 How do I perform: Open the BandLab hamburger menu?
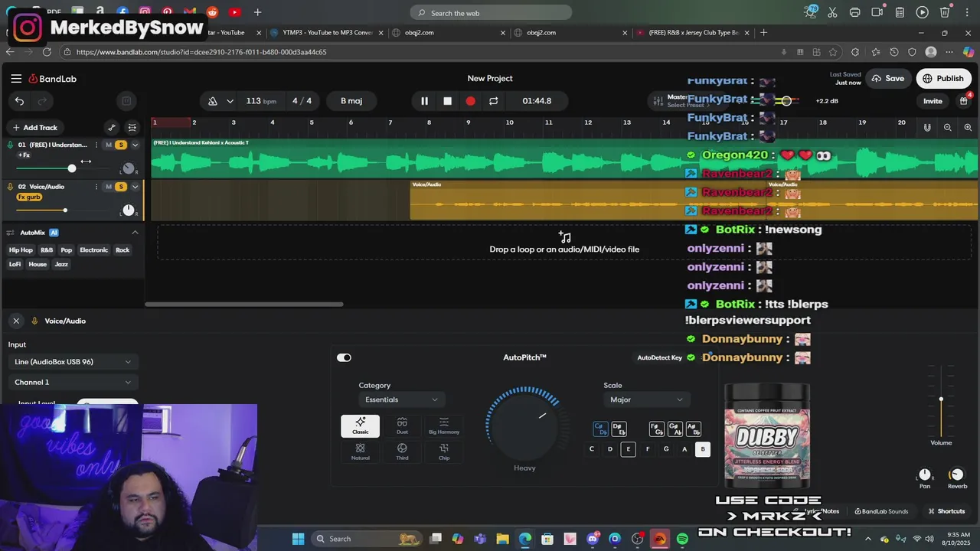point(16,78)
